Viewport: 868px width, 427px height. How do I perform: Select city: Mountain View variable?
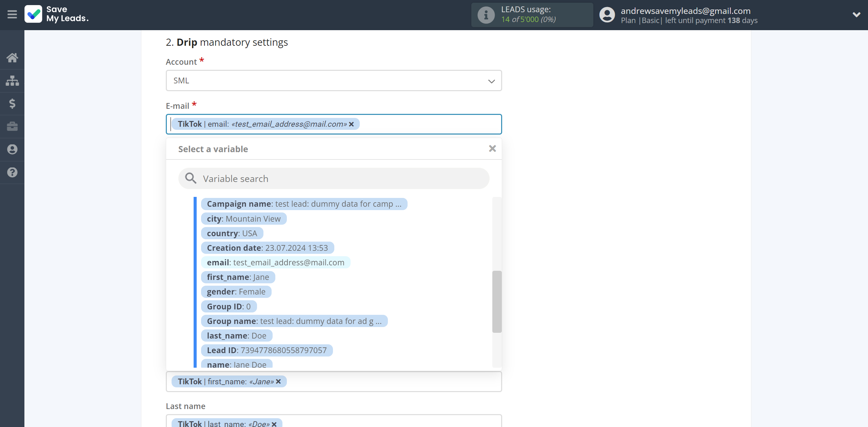pos(244,219)
